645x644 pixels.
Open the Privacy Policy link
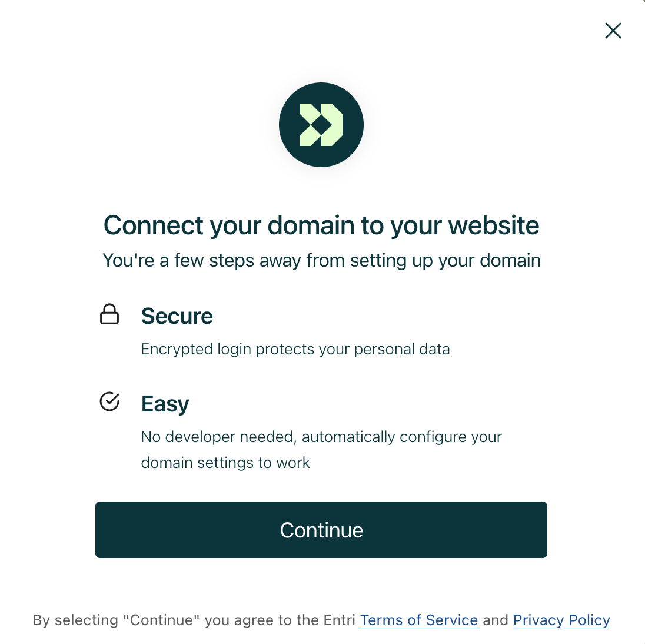click(x=561, y=620)
